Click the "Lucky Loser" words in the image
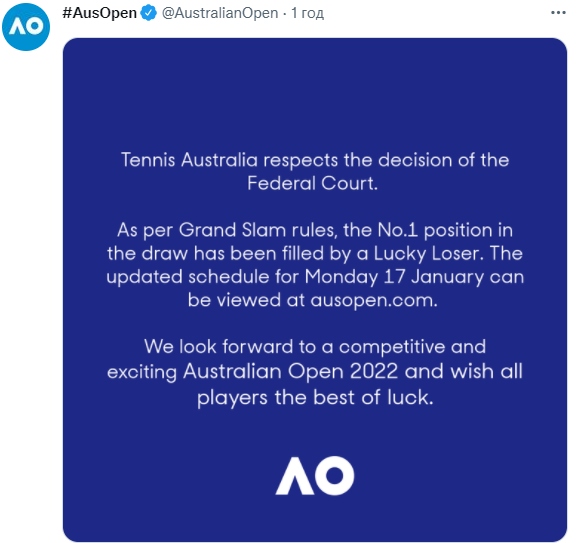 (428, 254)
